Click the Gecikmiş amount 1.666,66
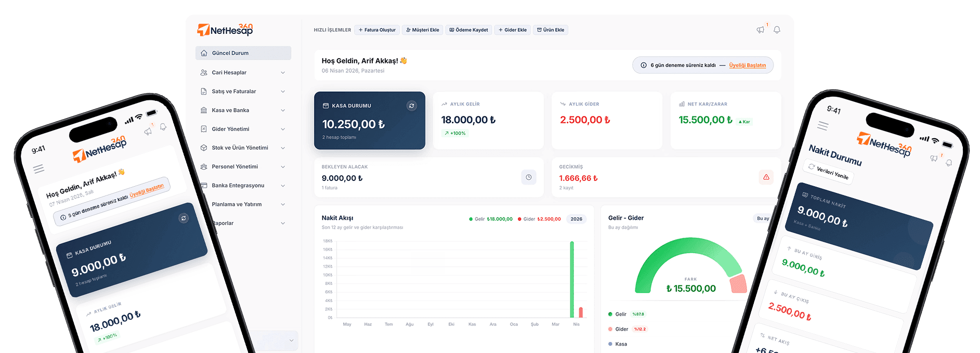 coord(578,178)
